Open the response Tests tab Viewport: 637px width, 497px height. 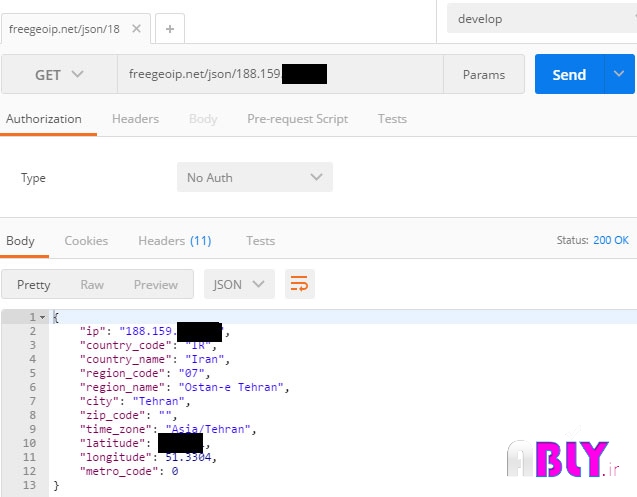[260, 241]
